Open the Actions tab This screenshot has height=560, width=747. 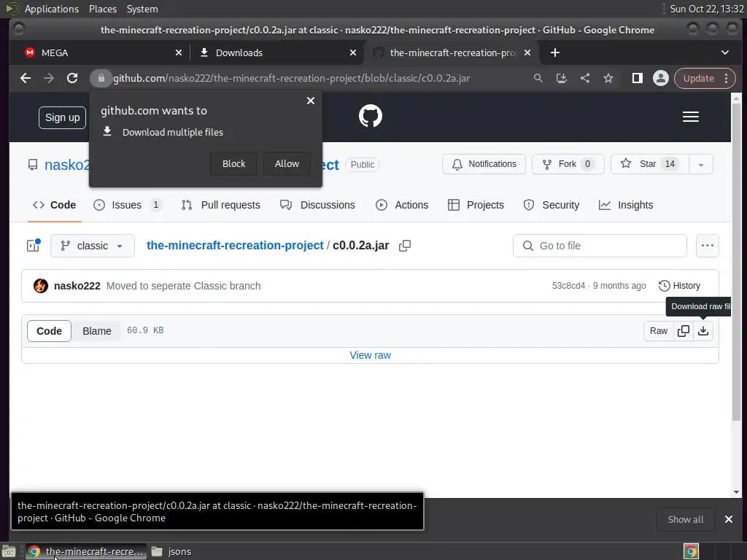[402, 205]
